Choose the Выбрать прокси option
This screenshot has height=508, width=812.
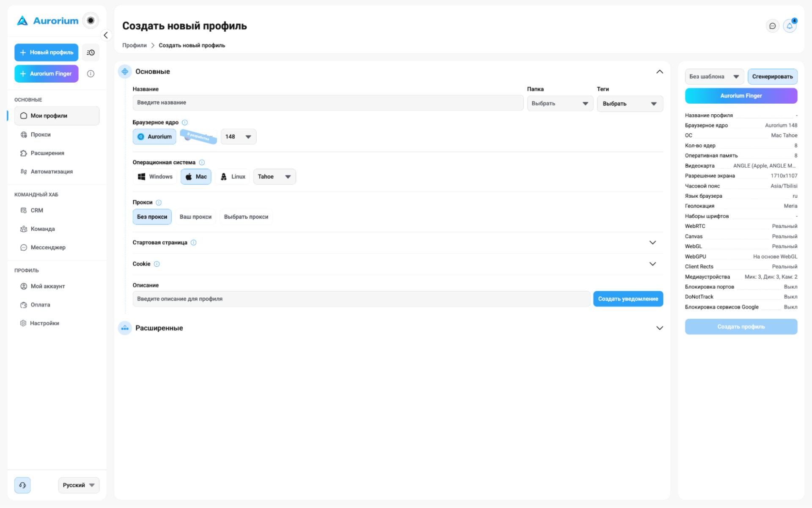246,217
